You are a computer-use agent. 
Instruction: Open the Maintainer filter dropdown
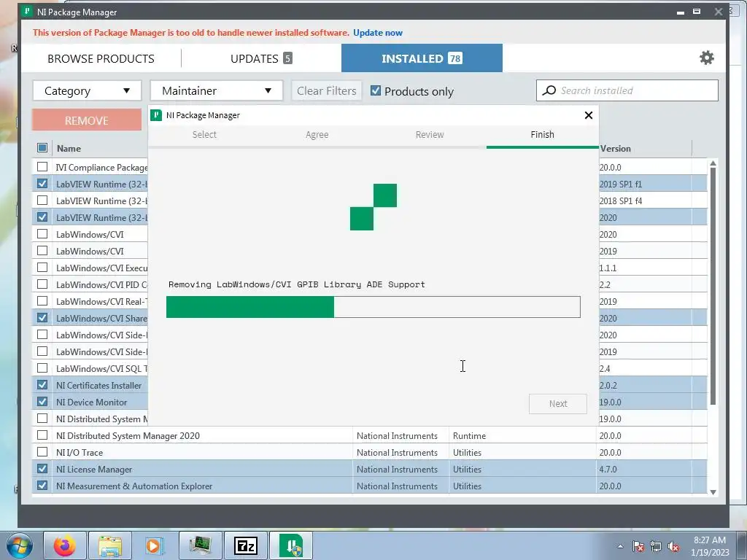pos(217,90)
